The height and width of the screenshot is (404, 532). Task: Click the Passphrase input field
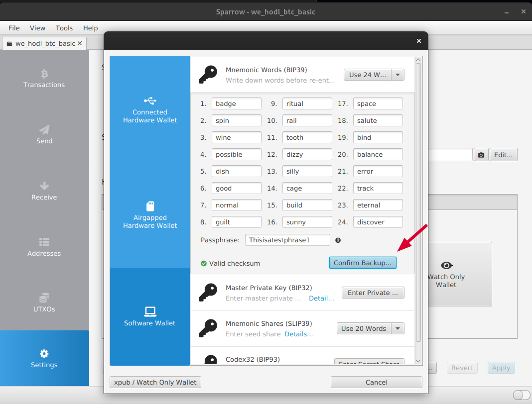tap(287, 240)
